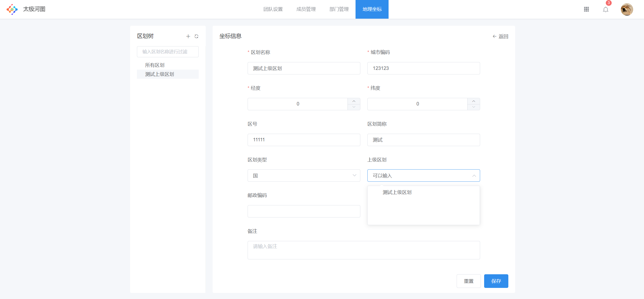Open the apps grid icon
This screenshot has height=299, width=644.
tap(586, 9)
